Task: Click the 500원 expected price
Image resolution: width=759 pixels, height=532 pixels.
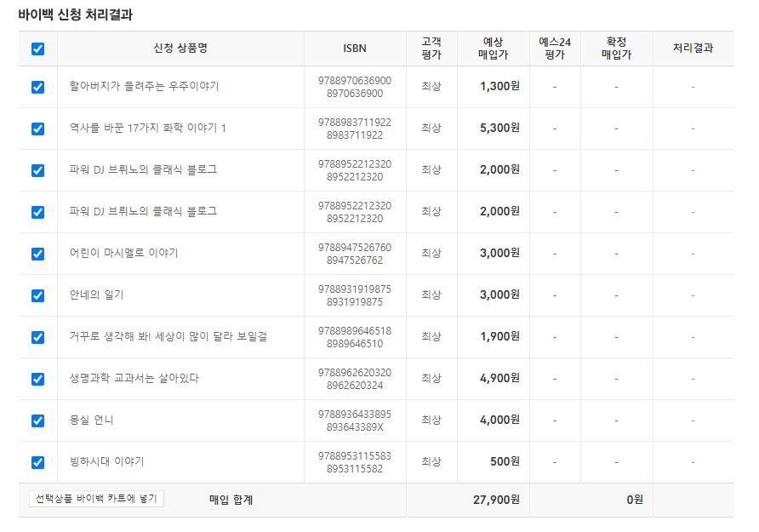Action: pyautogui.click(x=505, y=461)
